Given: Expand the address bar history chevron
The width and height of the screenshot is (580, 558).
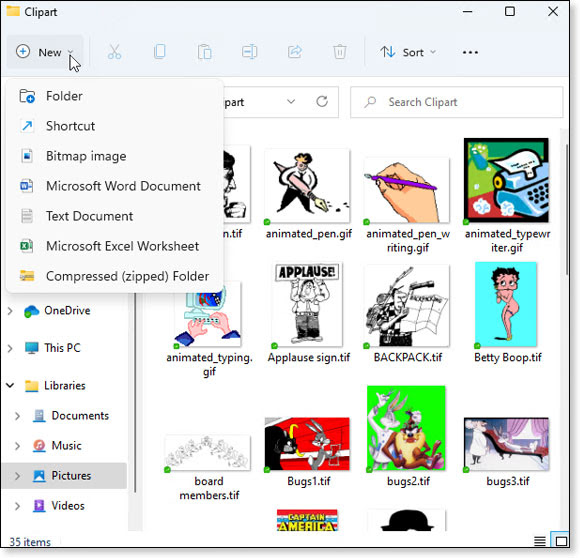Looking at the screenshot, I should pyautogui.click(x=291, y=102).
